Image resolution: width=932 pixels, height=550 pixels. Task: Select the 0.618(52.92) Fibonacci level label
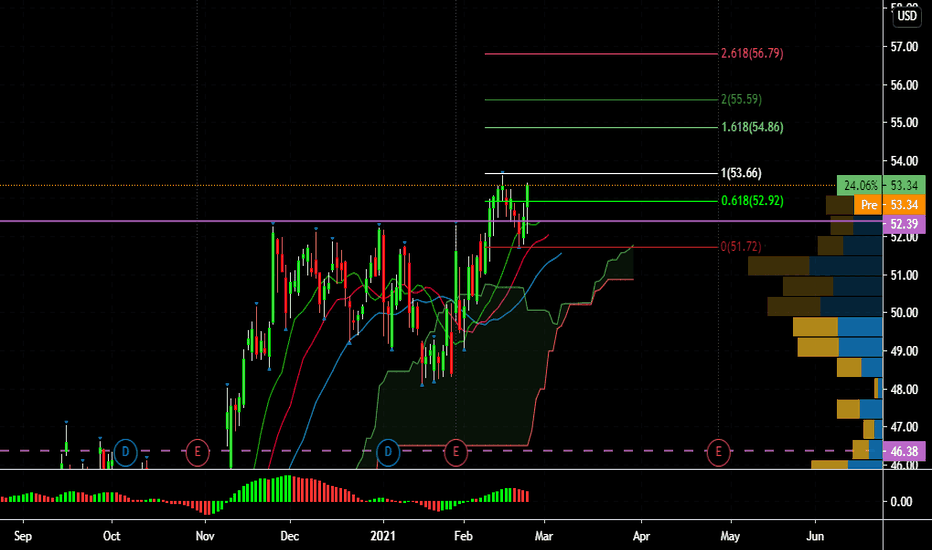click(752, 201)
